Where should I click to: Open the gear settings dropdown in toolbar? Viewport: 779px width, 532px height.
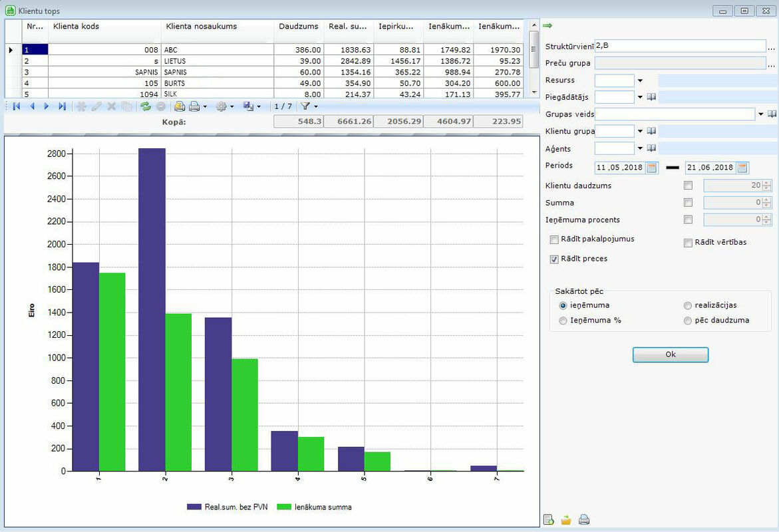click(x=223, y=106)
